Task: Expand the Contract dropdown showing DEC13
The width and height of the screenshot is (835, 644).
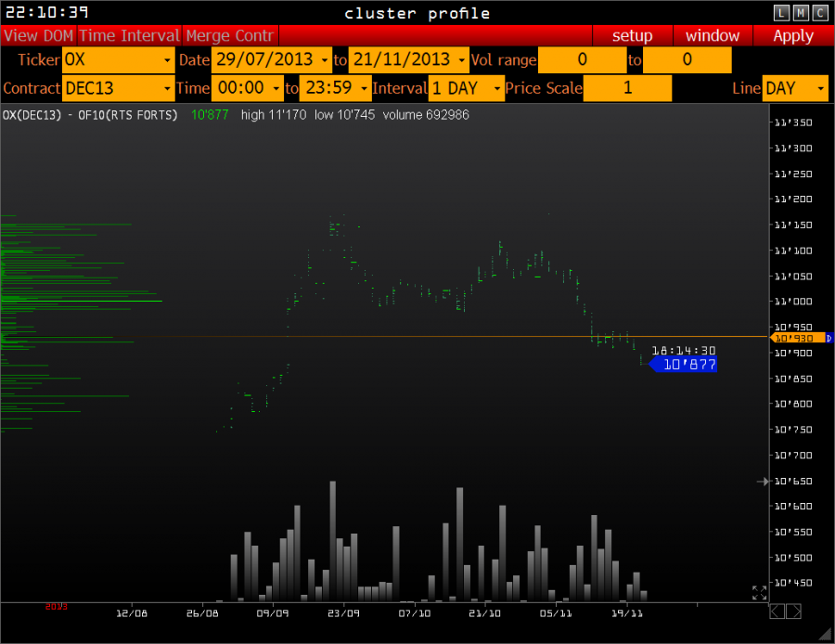Action: point(118,89)
